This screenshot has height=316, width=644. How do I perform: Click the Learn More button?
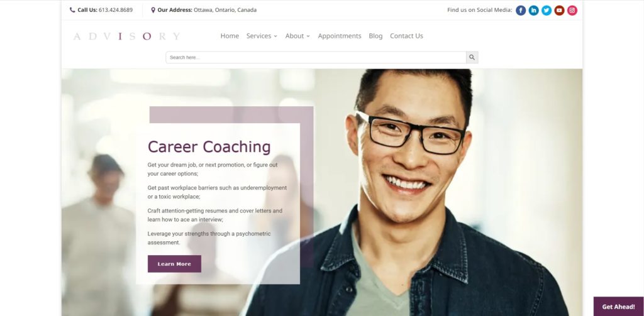[x=175, y=264]
